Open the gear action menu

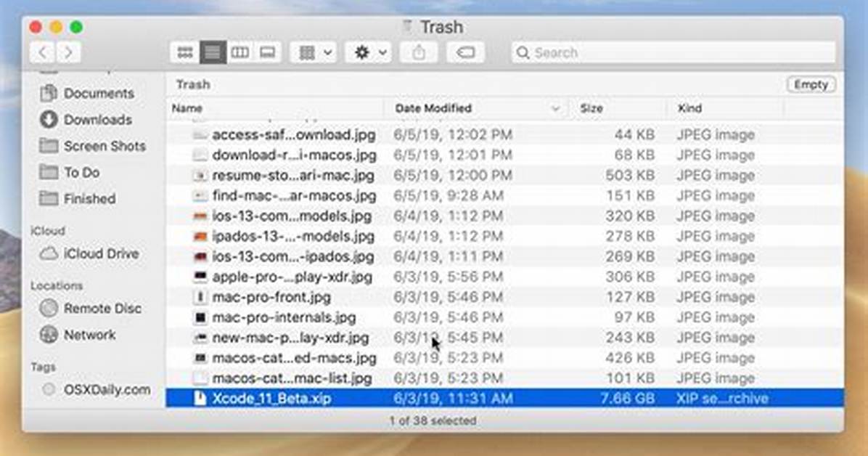pos(369,52)
